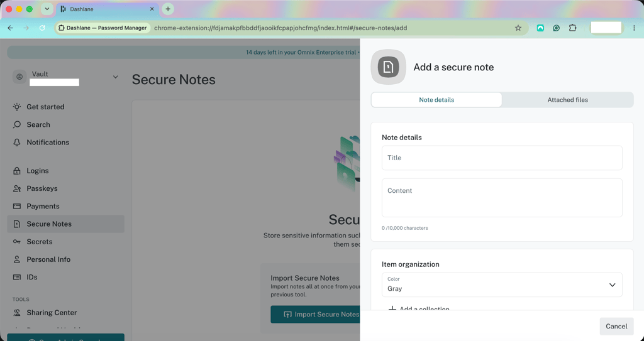Click the secure note icon in panel header

[388, 67]
